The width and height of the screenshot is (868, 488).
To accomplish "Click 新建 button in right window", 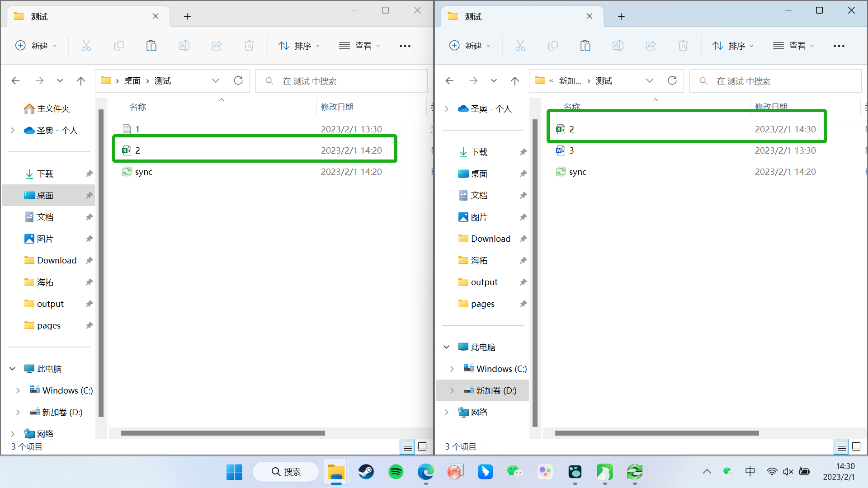I will [x=470, y=46].
